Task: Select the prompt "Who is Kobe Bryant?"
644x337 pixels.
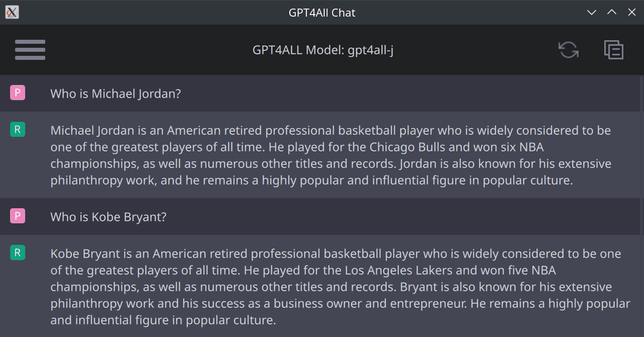Action: [x=108, y=217]
